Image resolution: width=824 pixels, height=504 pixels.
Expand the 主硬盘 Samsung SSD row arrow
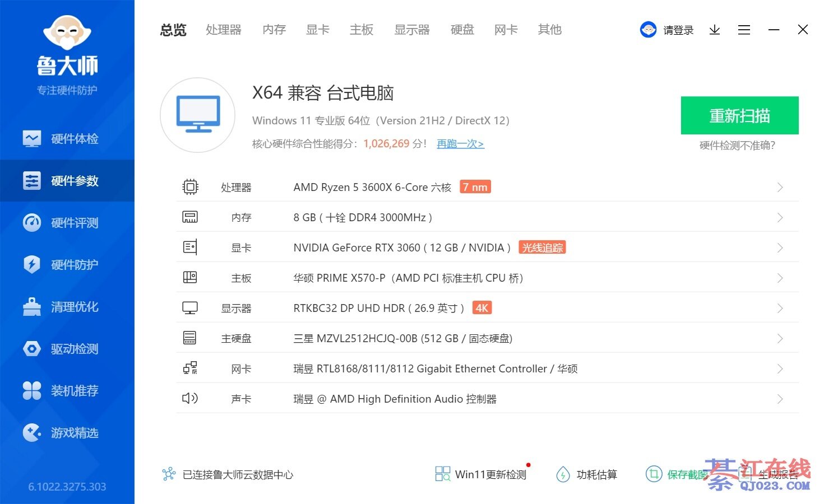pyautogui.click(x=780, y=338)
